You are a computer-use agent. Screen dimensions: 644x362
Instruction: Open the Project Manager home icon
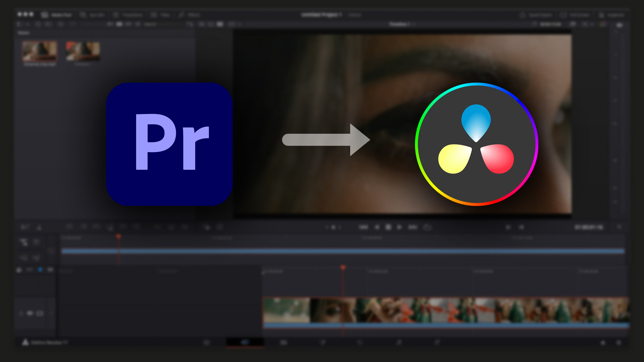click(603, 343)
